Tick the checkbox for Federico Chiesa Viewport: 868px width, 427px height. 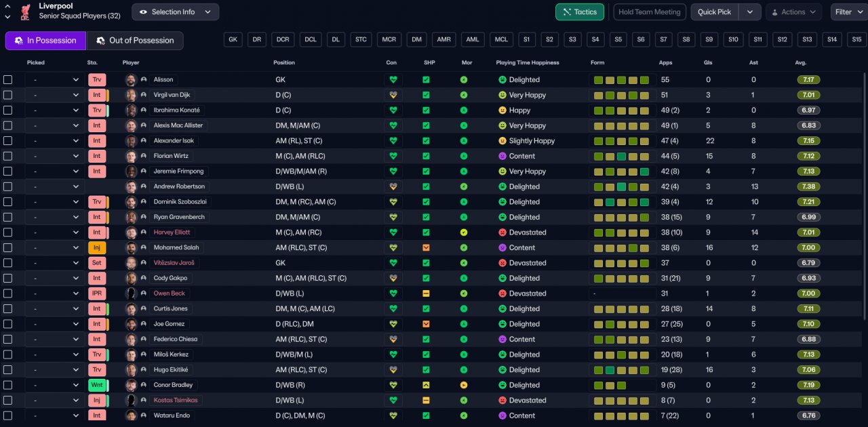point(7,339)
